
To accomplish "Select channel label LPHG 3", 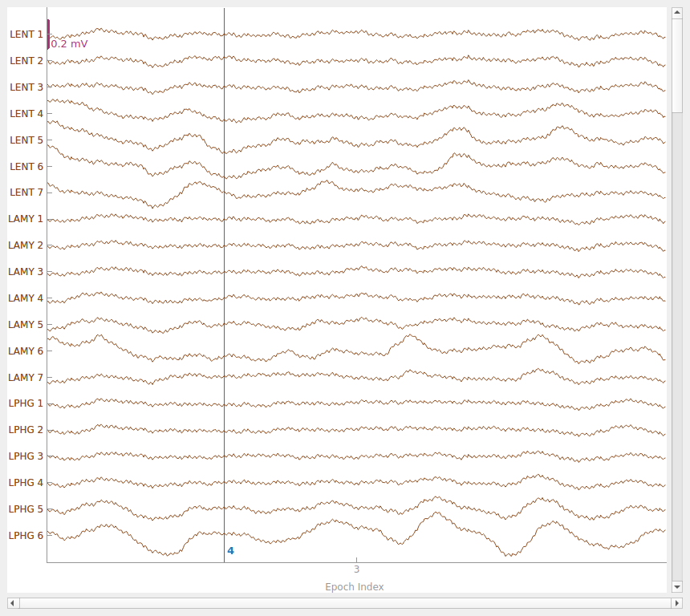I will (x=26, y=456).
